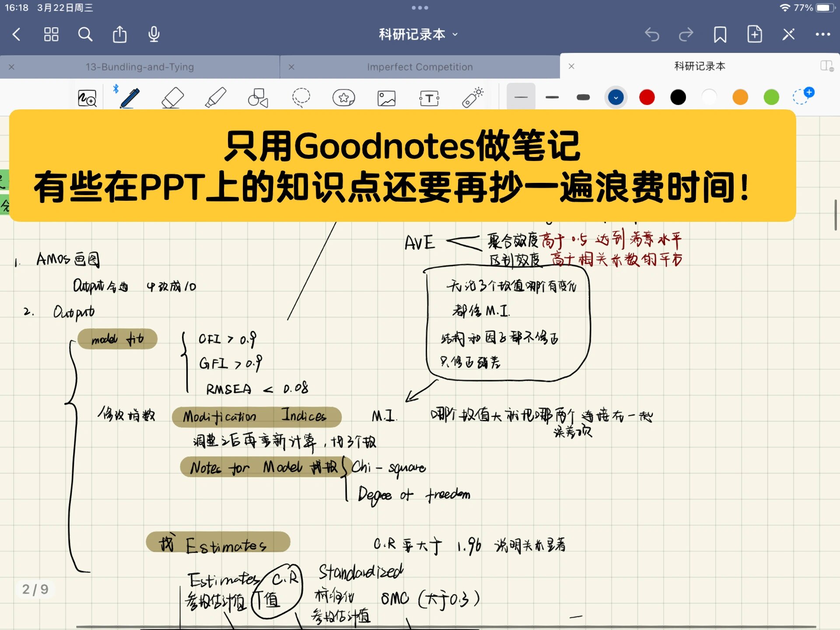The width and height of the screenshot is (840, 630).
Task: Switch to the 13-Bundling-and-Tying tab
Action: pyautogui.click(x=140, y=66)
